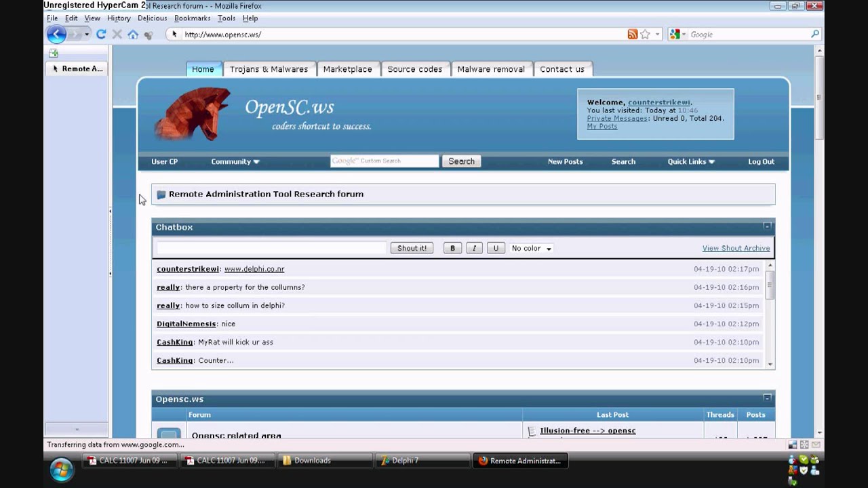This screenshot has width=868, height=488.
Task: Open the RSS feed icon in address bar
Action: click(x=632, y=34)
